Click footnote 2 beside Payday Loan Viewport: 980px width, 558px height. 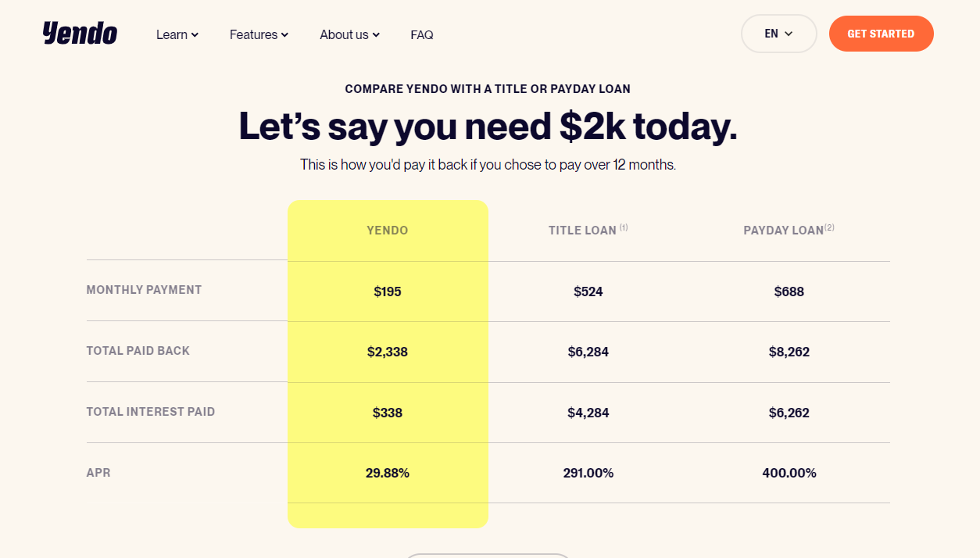[829, 228]
